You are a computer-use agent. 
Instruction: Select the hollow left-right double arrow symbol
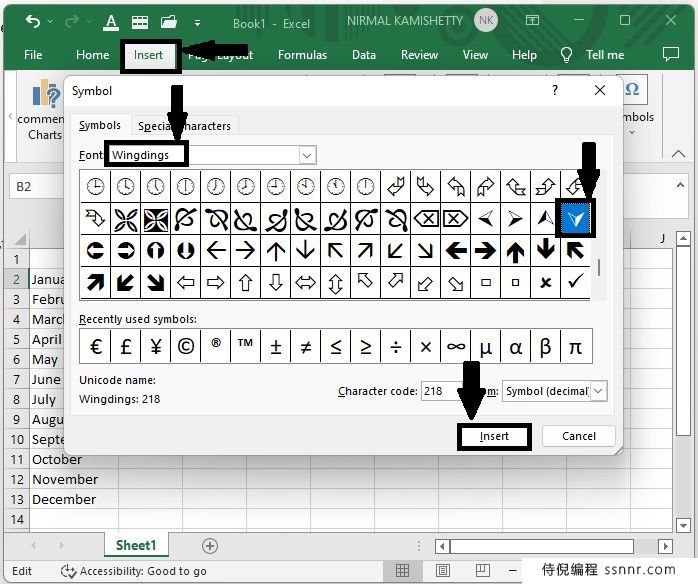click(x=305, y=282)
